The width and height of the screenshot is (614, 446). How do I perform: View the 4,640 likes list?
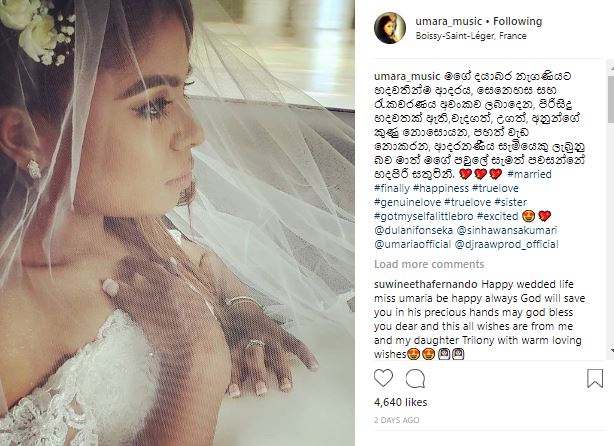401,402
